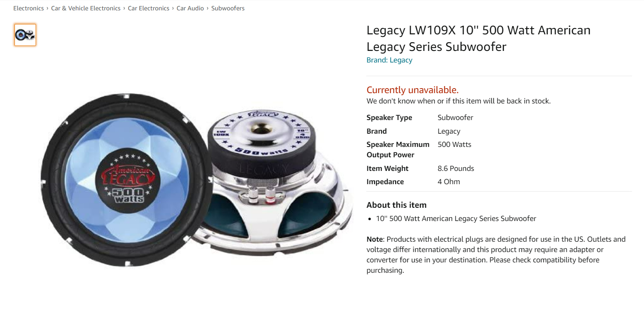Click the Currently unavailable notice
The width and height of the screenshot is (644, 310).
413,90
